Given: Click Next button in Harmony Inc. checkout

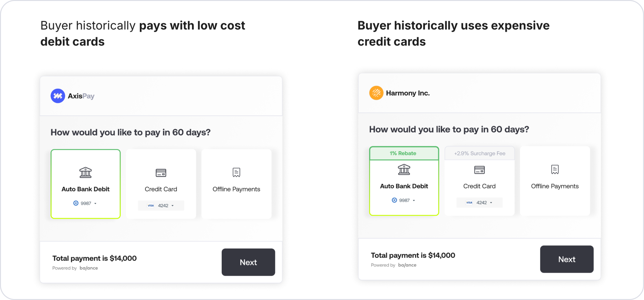Looking at the screenshot, I should point(567,259).
